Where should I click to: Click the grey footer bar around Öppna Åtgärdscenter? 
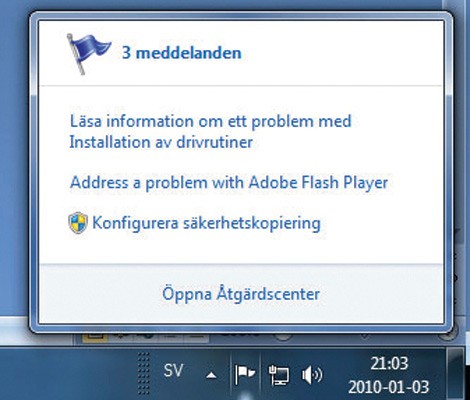(241, 294)
